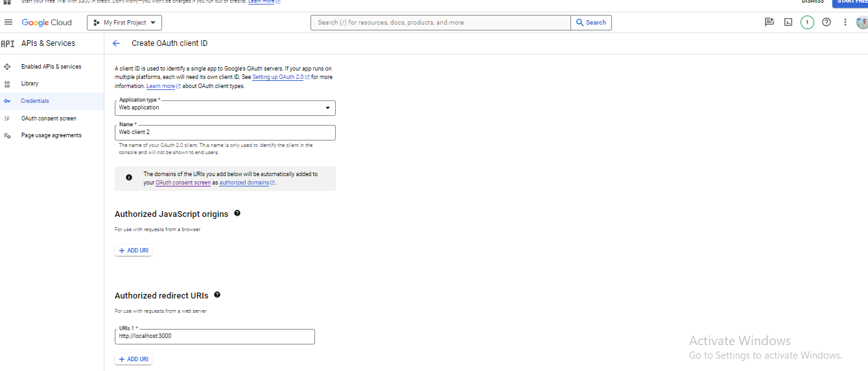
Task: Open the Library page
Action: click(x=30, y=84)
